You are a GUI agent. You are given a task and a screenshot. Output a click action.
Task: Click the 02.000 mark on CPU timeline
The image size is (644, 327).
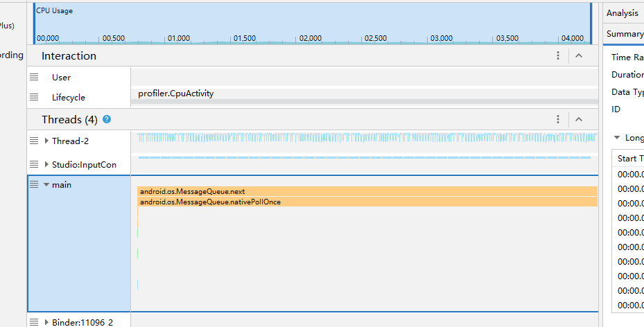(311, 38)
